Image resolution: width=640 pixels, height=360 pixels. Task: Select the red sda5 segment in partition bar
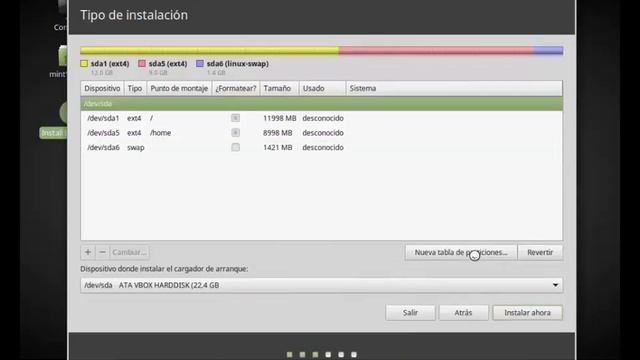[436, 51]
